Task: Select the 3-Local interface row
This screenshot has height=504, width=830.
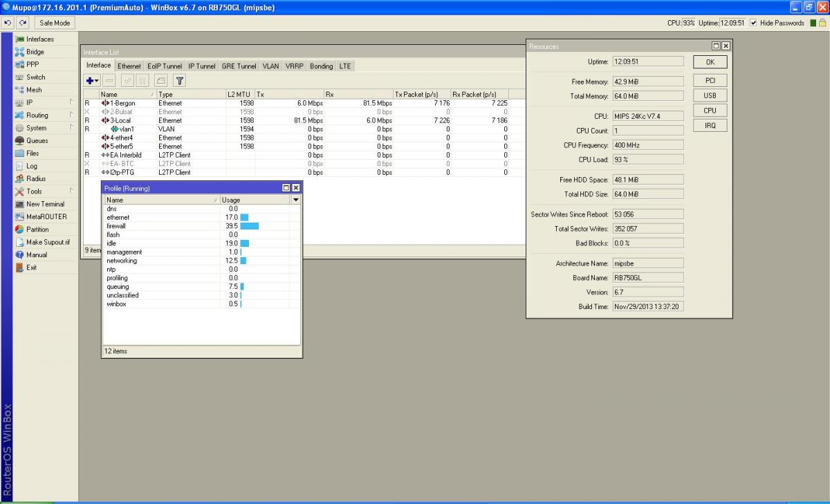Action: [x=121, y=120]
